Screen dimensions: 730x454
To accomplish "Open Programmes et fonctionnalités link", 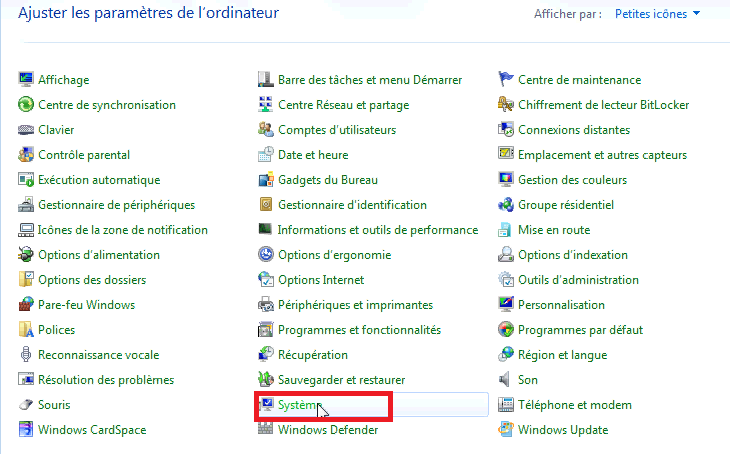I will pos(359,330).
